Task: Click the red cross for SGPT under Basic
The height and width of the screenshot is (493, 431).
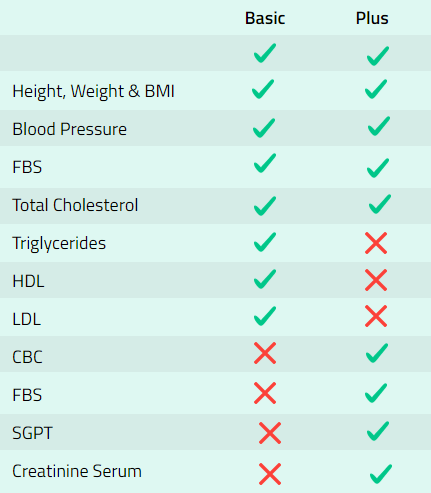Action: click(x=270, y=433)
